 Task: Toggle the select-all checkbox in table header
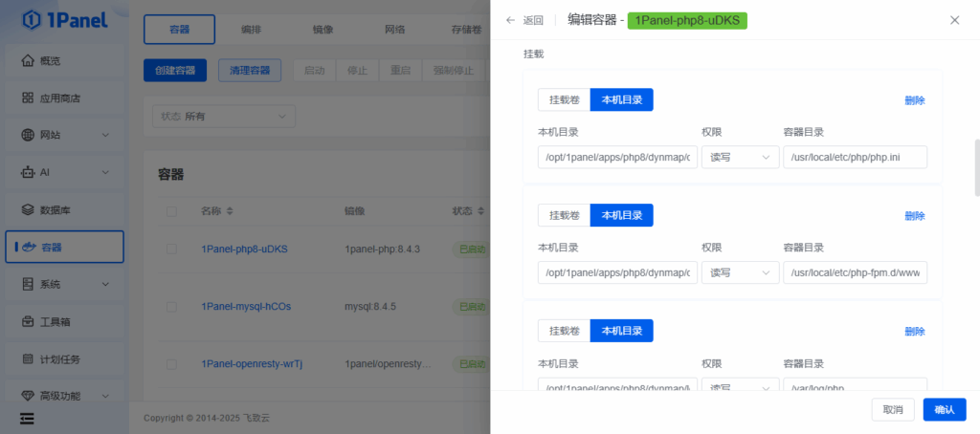click(172, 210)
